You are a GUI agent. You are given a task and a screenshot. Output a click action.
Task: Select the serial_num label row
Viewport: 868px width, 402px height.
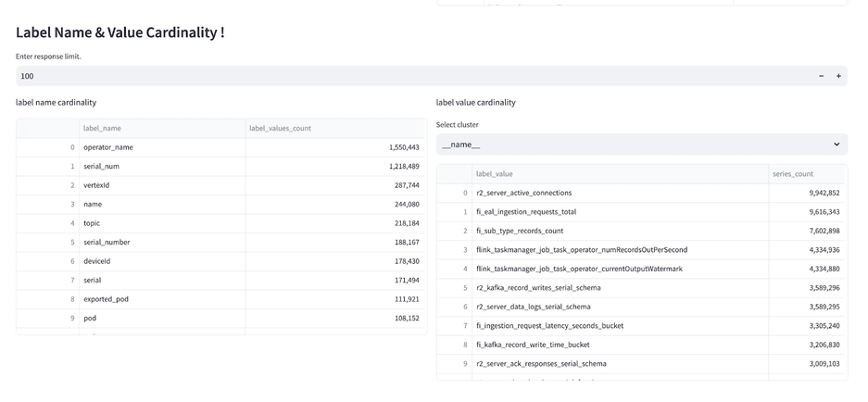click(161, 167)
